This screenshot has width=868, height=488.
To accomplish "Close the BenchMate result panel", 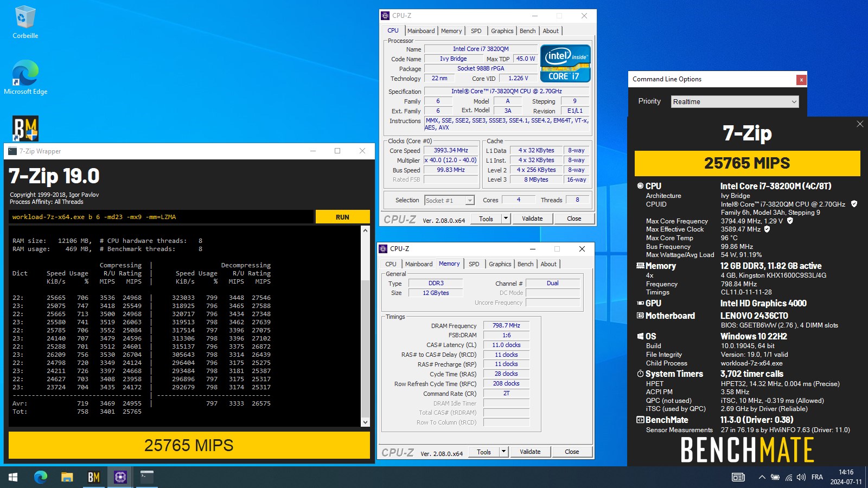I will pos(860,124).
